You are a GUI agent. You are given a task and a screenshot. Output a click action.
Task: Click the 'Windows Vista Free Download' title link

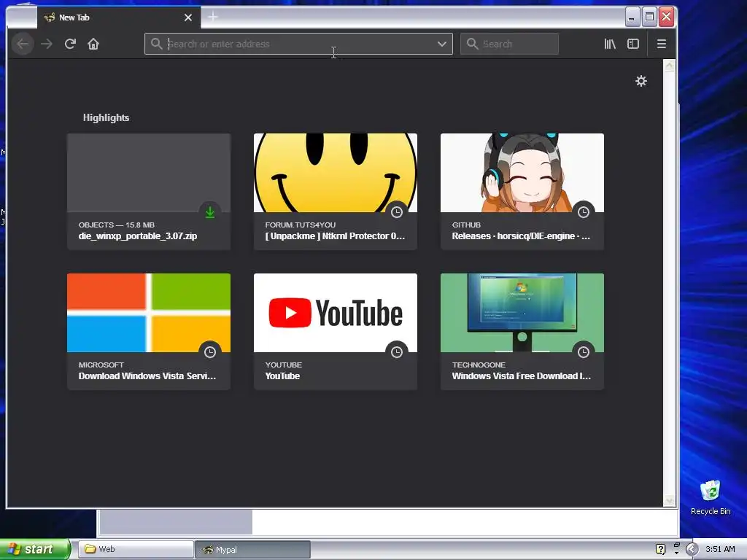point(521,376)
